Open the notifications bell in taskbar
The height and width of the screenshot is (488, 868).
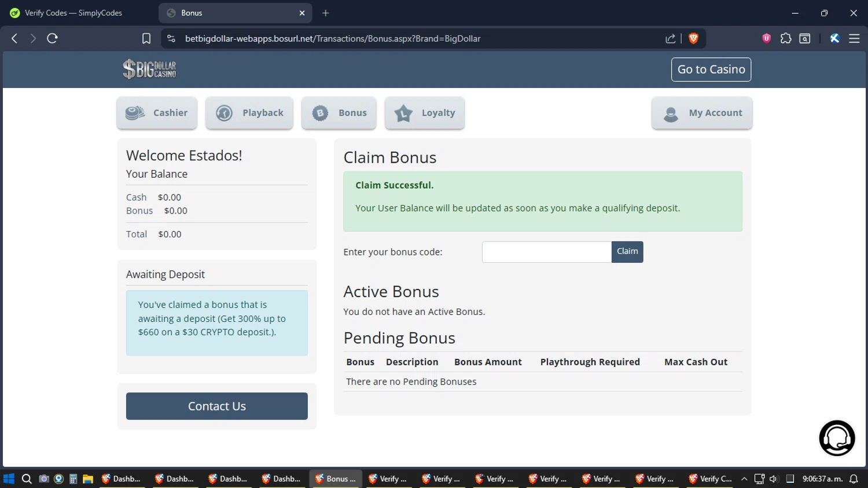854,479
